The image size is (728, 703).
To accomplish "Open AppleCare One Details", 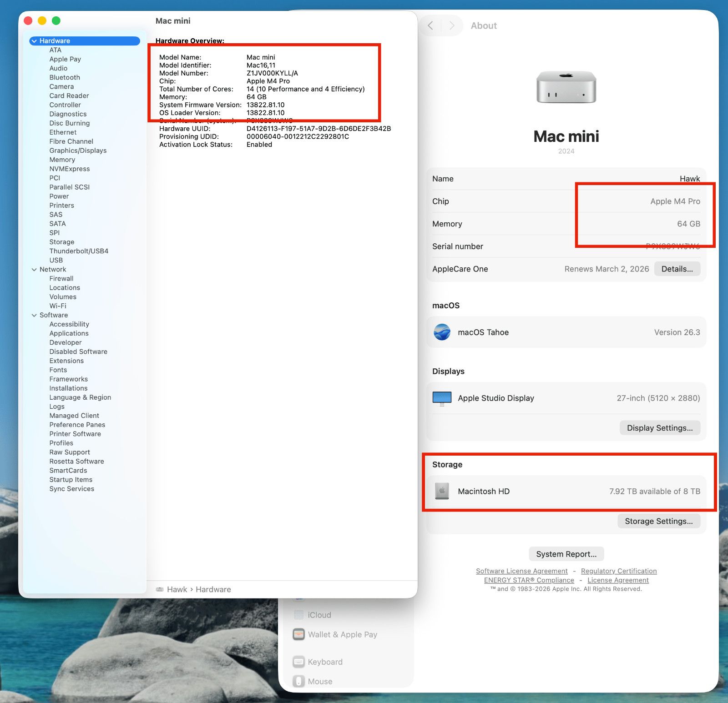I will pos(677,269).
